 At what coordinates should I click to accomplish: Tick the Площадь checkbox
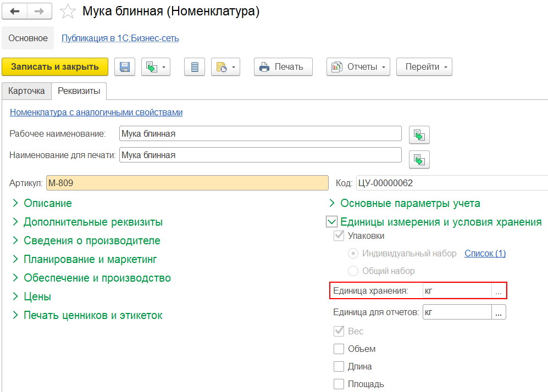pyautogui.click(x=339, y=384)
